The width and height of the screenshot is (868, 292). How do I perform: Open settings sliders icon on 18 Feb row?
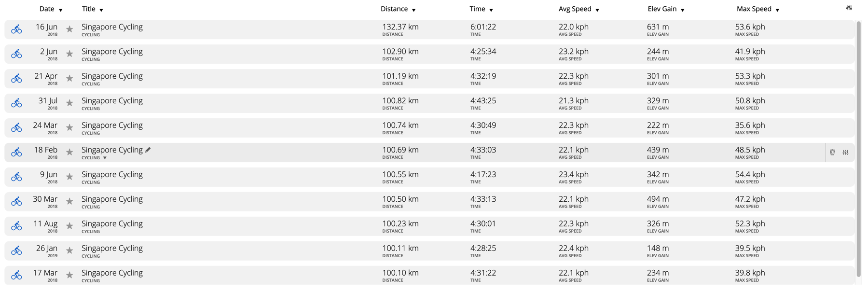pyautogui.click(x=845, y=153)
